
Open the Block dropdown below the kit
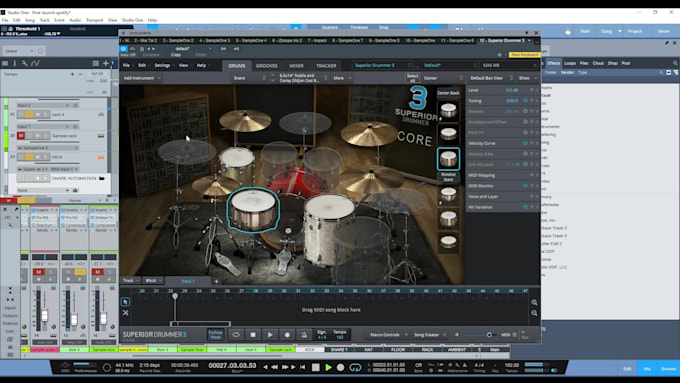(x=154, y=281)
